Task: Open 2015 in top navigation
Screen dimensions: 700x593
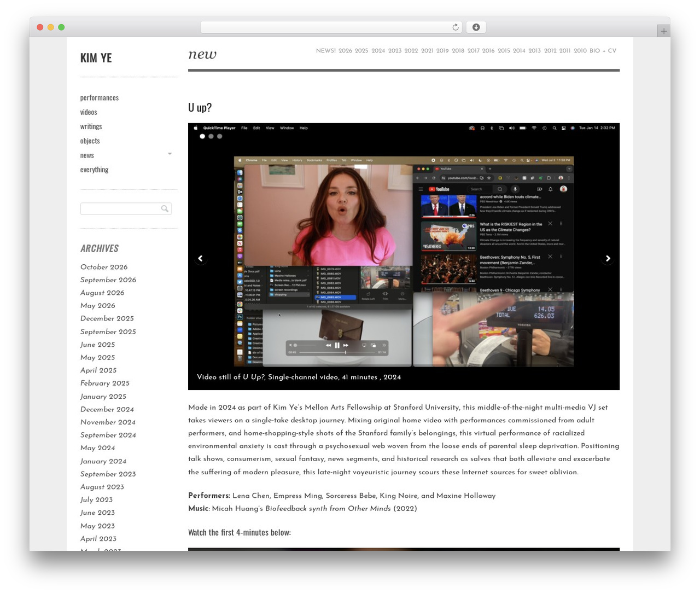Action: [x=504, y=51]
